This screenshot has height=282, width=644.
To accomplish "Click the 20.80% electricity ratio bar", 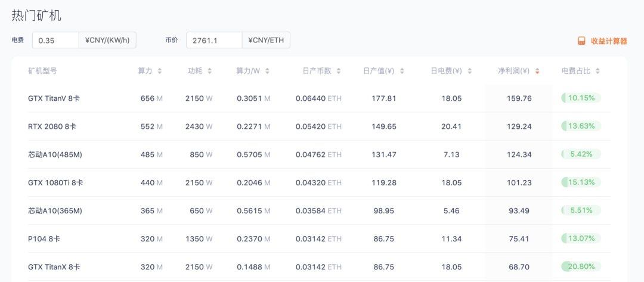I will tap(580, 266).
